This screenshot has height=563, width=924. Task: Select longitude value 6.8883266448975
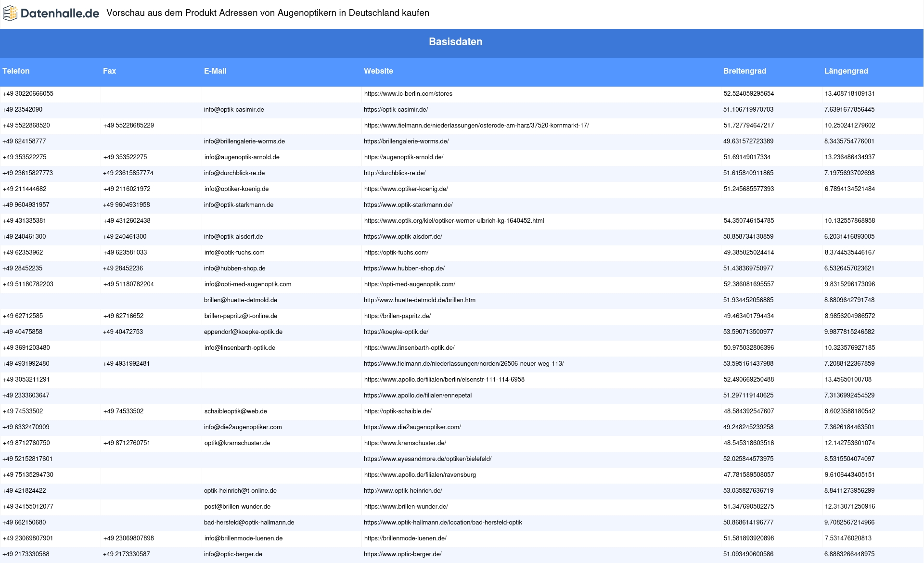point(849,554)
